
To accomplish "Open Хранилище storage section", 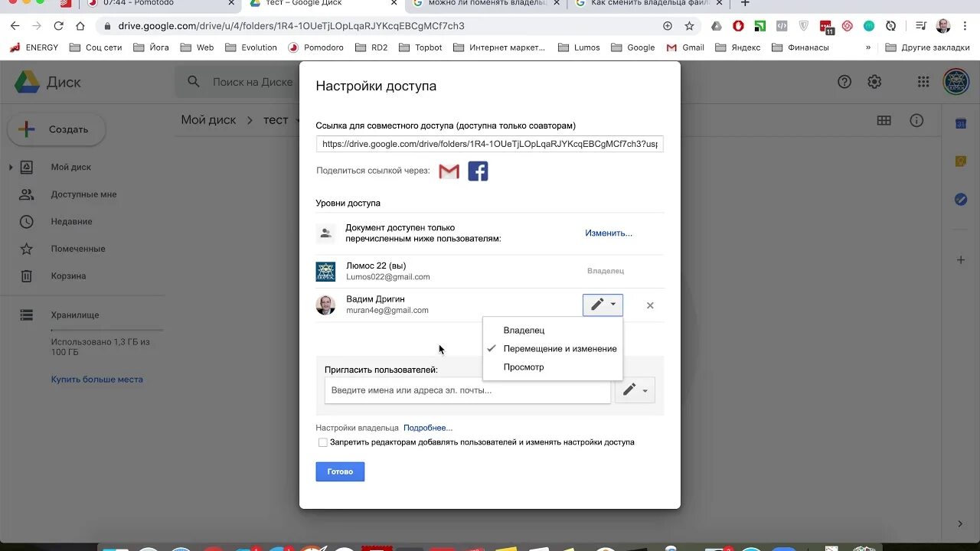I will pos(74,315).
